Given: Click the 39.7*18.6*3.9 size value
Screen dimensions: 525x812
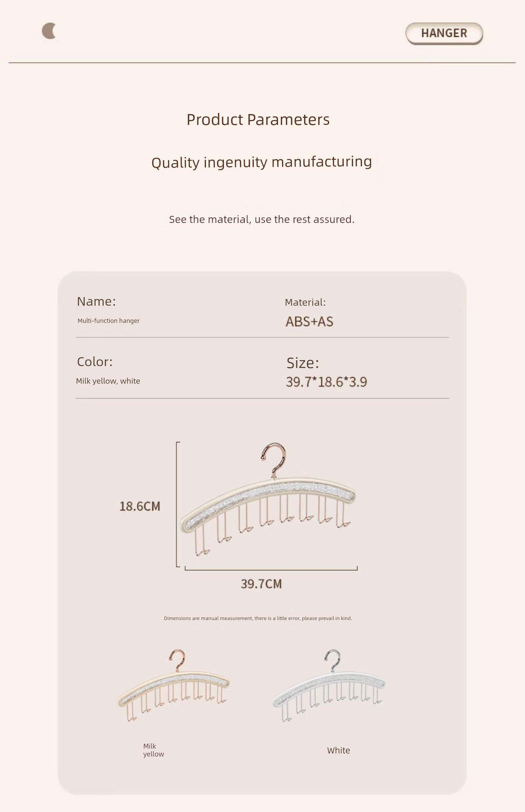Looking at the screenshot, I should coord(326,382).
